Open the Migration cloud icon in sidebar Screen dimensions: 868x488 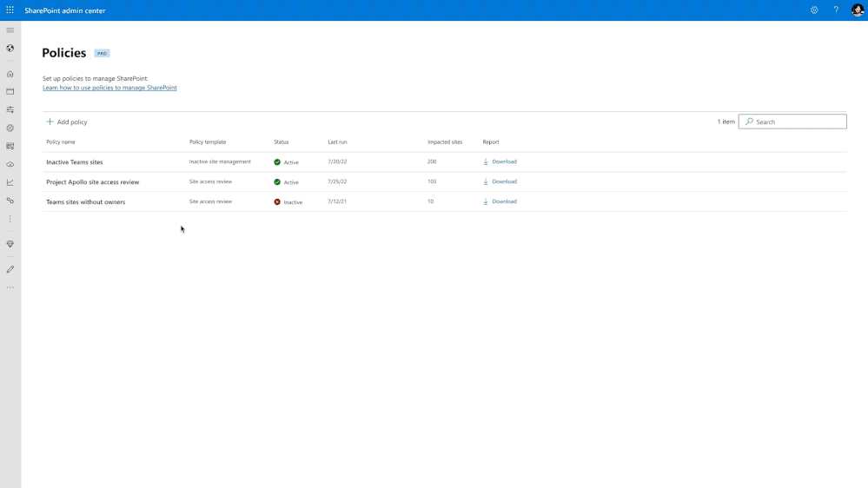tap(10, 164)
